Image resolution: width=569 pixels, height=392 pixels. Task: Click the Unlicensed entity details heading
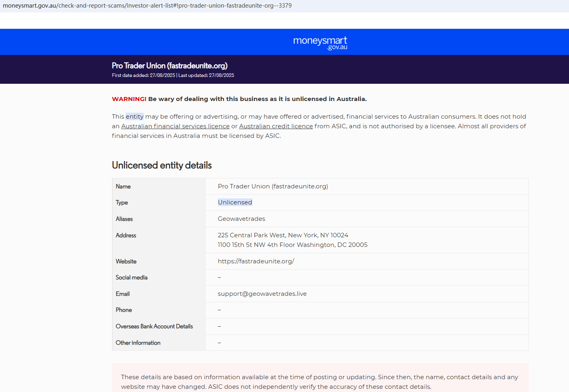click(162, 165)
